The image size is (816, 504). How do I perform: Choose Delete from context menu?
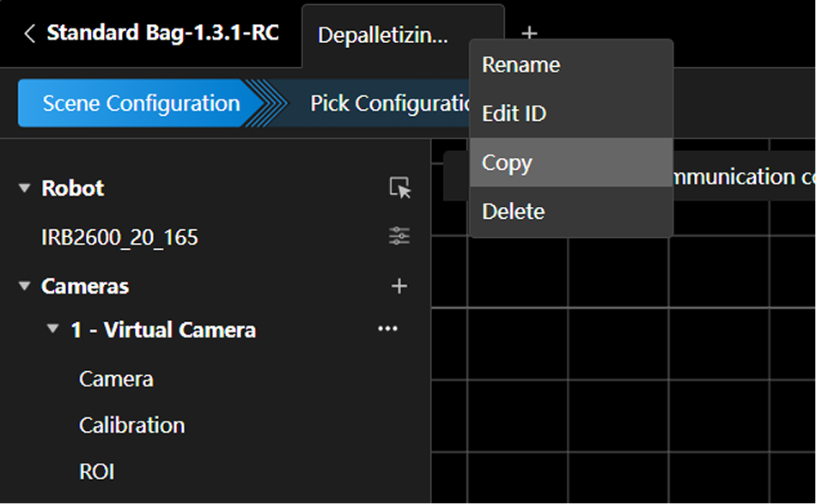tap(513, 211)
